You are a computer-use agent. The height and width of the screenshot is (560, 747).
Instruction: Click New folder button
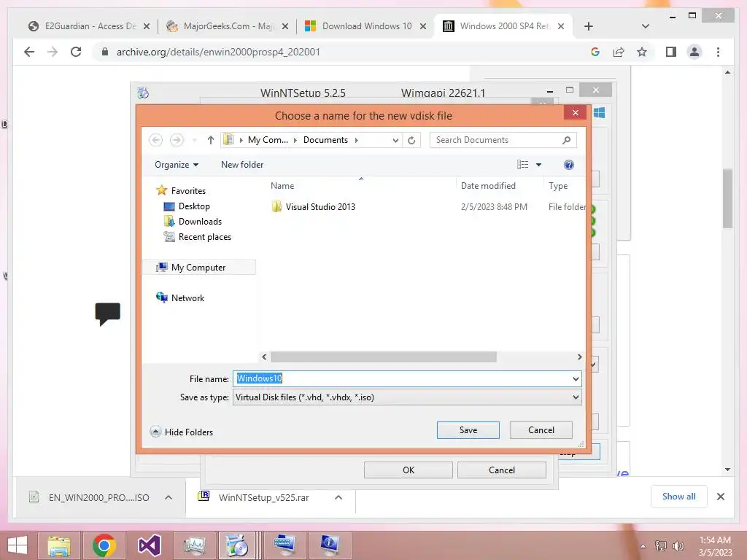click(242, 165)
